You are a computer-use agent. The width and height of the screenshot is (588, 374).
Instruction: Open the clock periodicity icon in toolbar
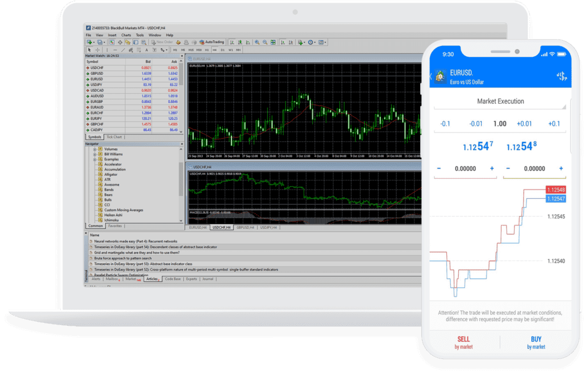[311, 42]
